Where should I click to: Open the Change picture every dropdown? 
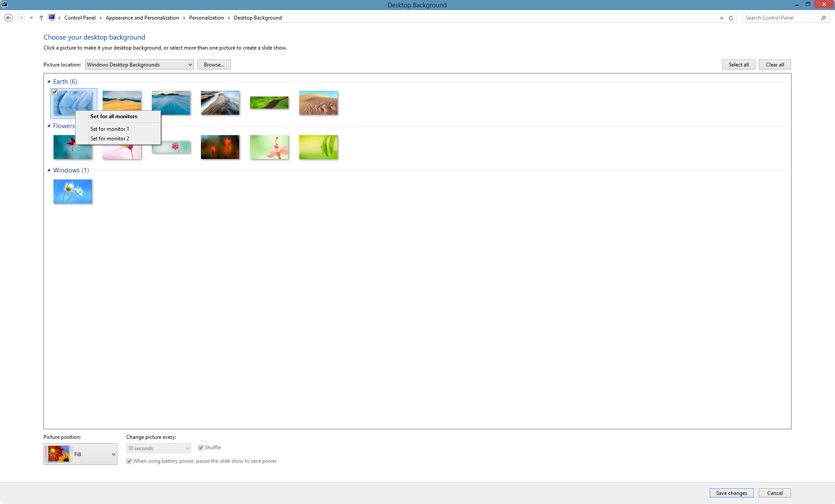[x=158, y=448]
